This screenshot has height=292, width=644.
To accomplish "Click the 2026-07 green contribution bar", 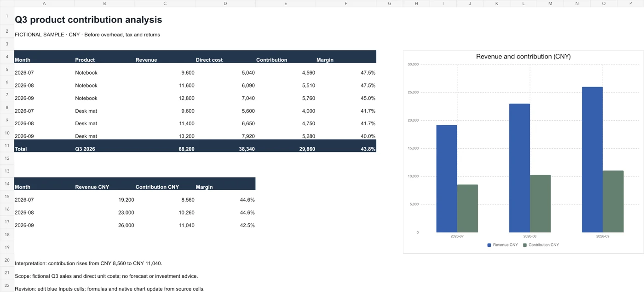I will click(467, 209).
